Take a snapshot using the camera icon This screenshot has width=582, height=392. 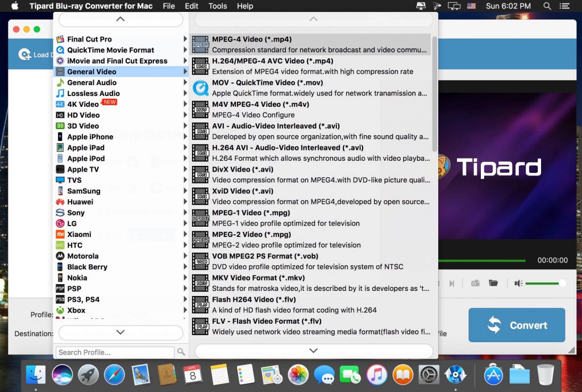pos(475,282)
